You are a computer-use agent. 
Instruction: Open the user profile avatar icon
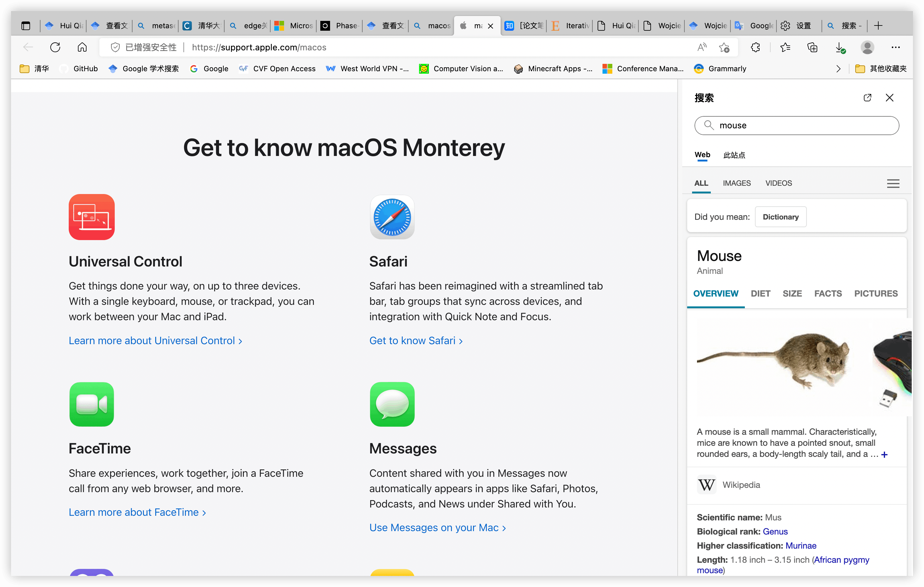pyautogui.click(x=867, y=47)
